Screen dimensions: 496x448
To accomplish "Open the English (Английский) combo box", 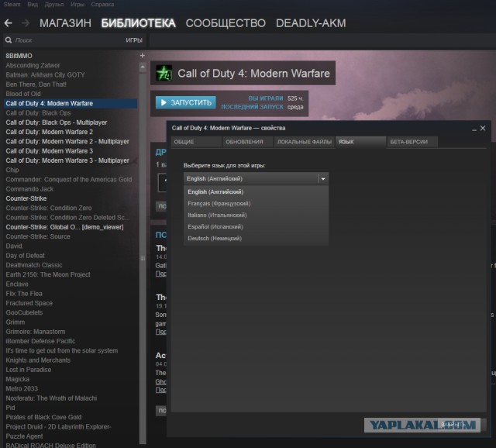I will [256, 179].
